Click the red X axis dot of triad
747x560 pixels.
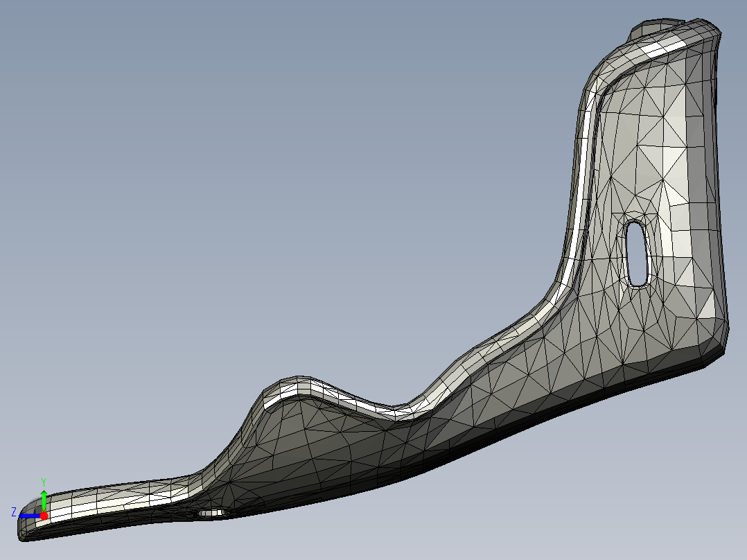(x=44, y=516)
